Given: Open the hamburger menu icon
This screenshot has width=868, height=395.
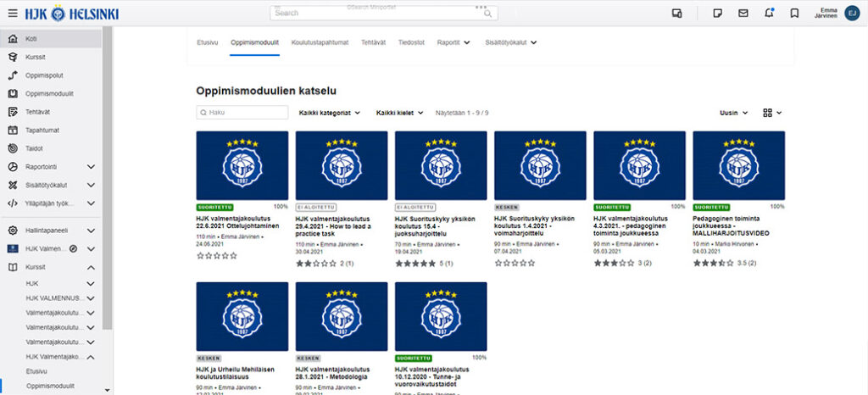Looking at the screenshot, I should [13, 14].
